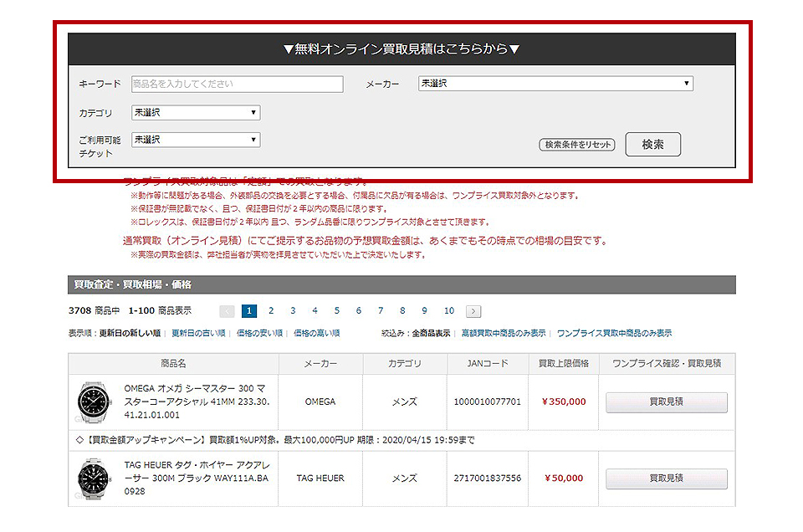Click the カテゴリ column header
The height and width of the screenshot is (532, 803).
[405, 364]
